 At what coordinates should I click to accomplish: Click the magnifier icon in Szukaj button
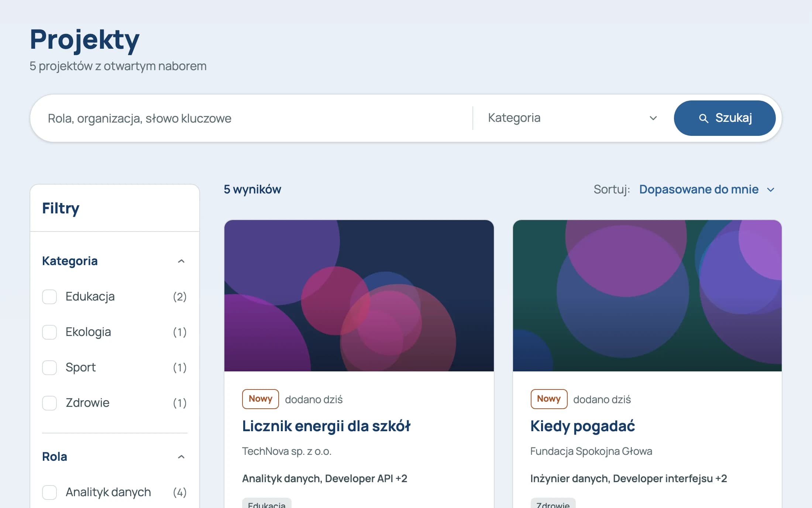(x=703, y=118)
